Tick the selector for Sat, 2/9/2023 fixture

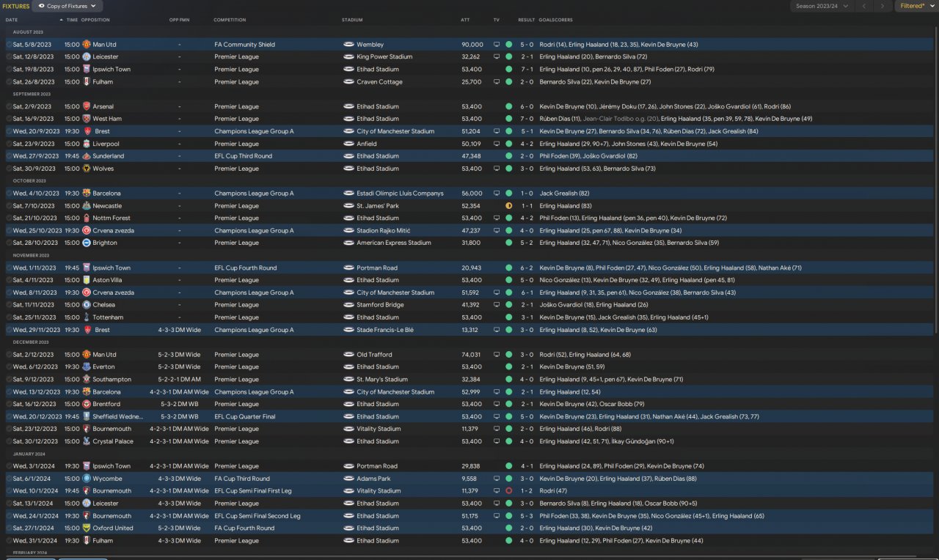pos(9,106)
